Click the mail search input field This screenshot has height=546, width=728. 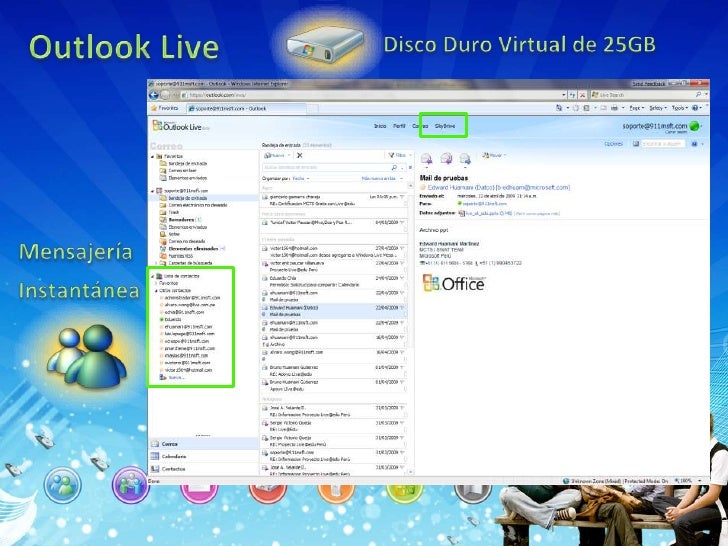[x=327, y=168]
